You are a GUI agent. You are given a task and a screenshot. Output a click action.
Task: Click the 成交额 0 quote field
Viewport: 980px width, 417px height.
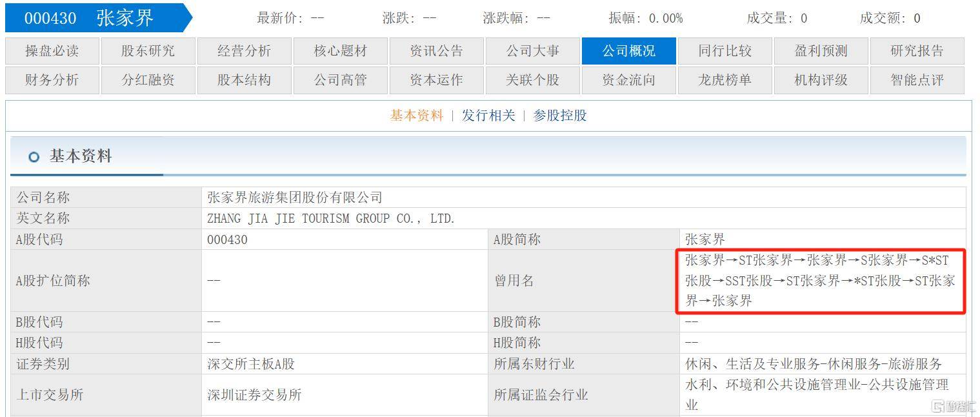(890, 18)
